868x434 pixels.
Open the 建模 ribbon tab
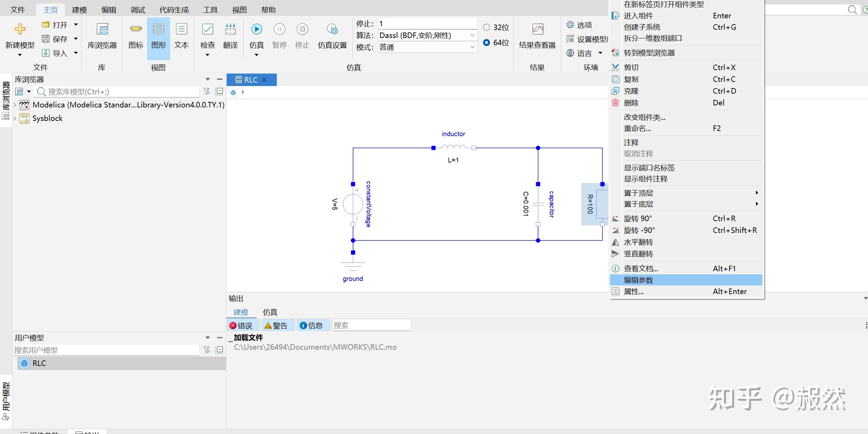coord(79,10)
